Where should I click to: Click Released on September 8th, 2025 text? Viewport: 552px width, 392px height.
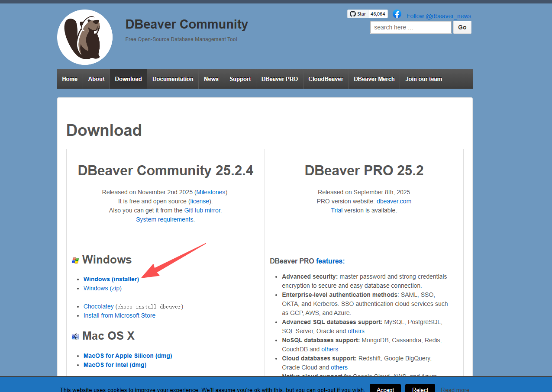tap(364, 192)
